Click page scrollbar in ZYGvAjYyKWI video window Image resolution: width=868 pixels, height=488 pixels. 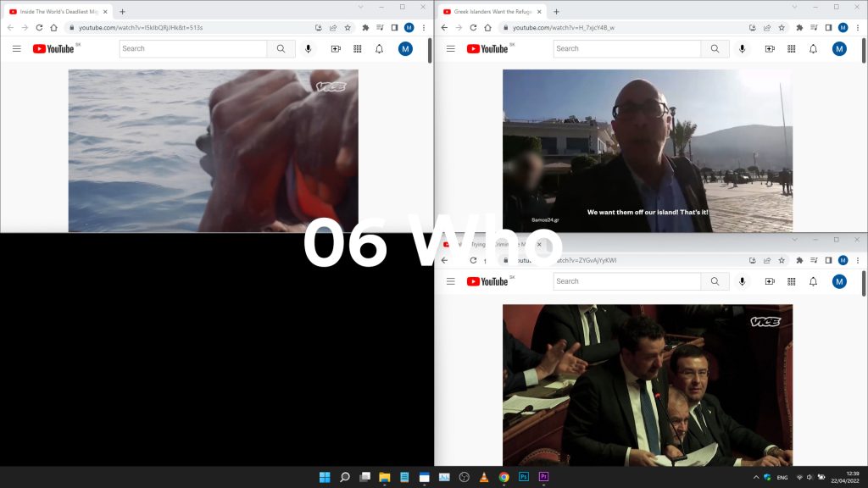click(864, 283)
